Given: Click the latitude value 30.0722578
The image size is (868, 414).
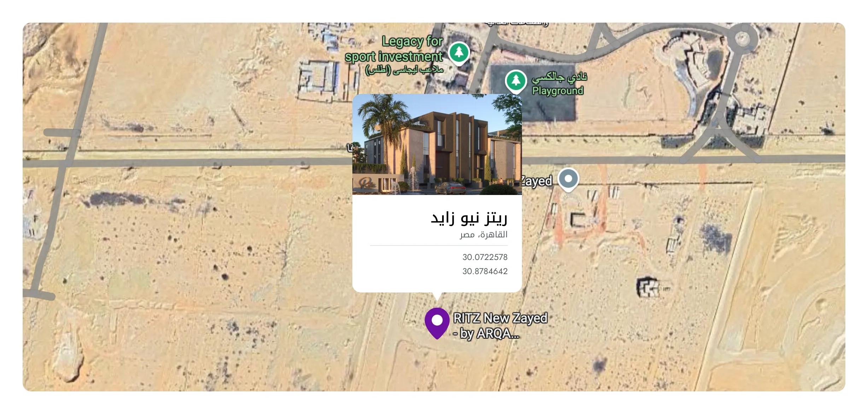Looking at the screenshot, I should click(485, 257).
